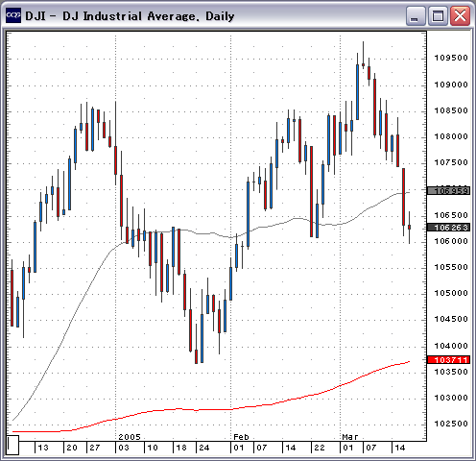Click the '22' date tick on time axis
Image resolution: width=476 pixels, height=461 pixels.
(x=320, y=448)
